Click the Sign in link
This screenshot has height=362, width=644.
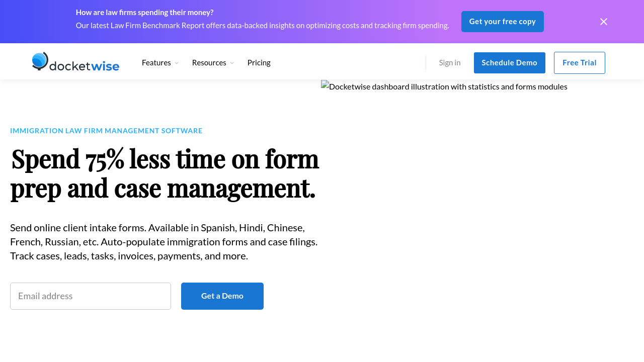(x=449, y=63)
